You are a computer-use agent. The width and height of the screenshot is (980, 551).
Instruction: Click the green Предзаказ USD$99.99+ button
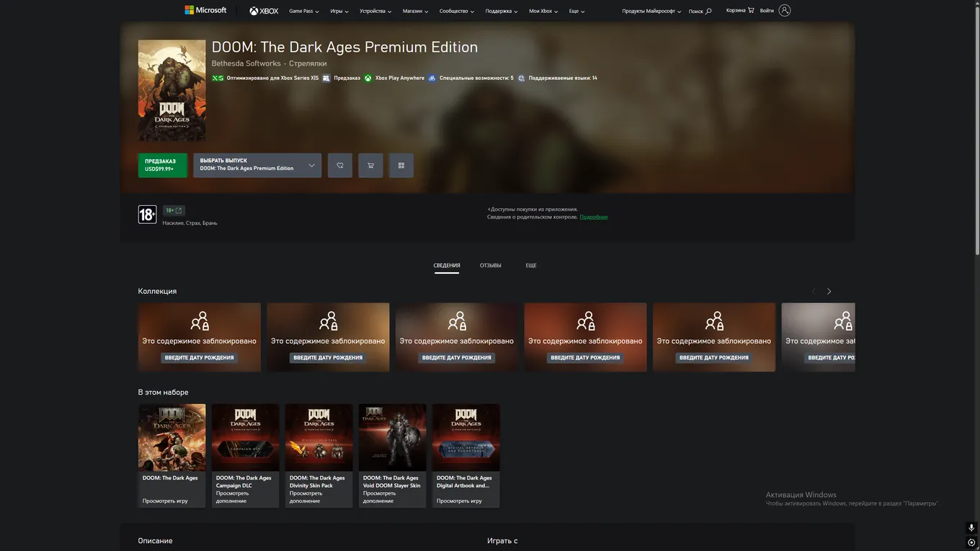163,165
